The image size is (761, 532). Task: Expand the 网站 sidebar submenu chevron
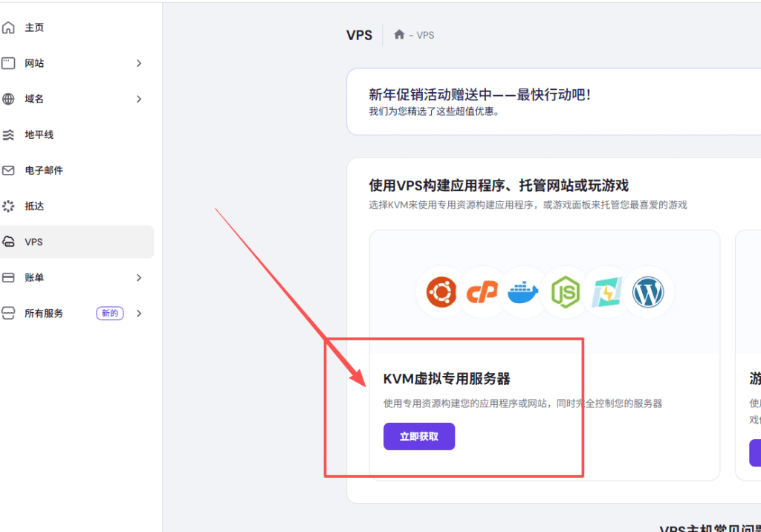click(139, 63)
